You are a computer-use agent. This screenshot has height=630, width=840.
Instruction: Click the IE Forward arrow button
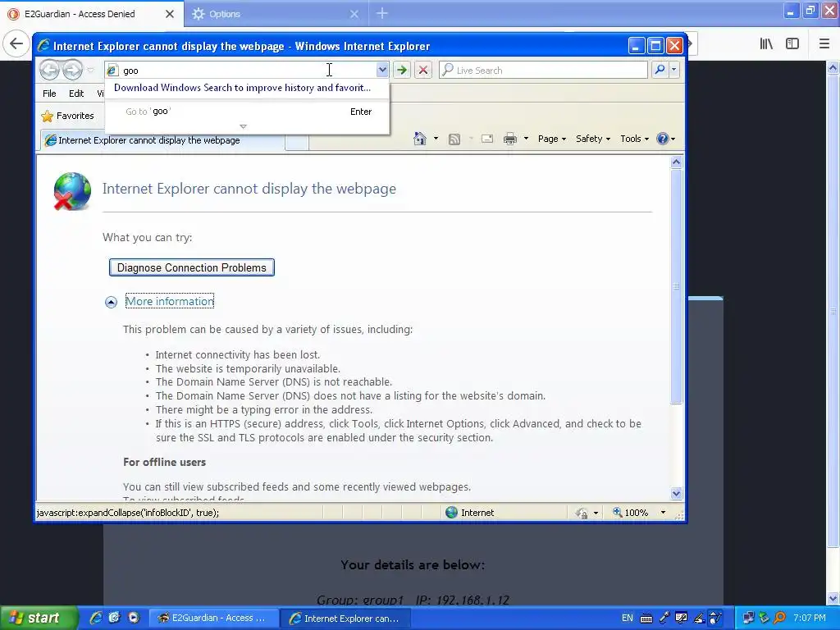click(72, 70)
